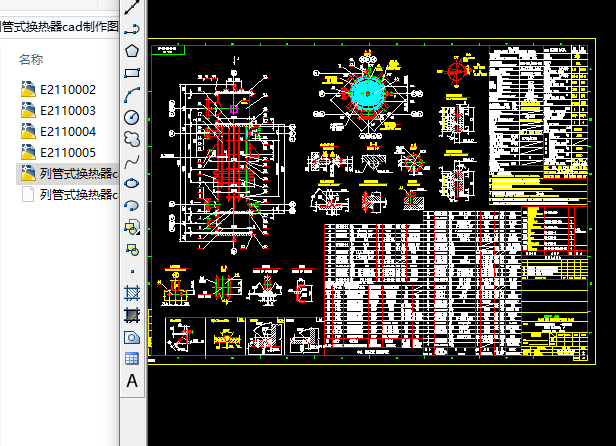This screenshot has width=616, height=446.
Task: Open the Make Block tool
Action: click(132, 250)
